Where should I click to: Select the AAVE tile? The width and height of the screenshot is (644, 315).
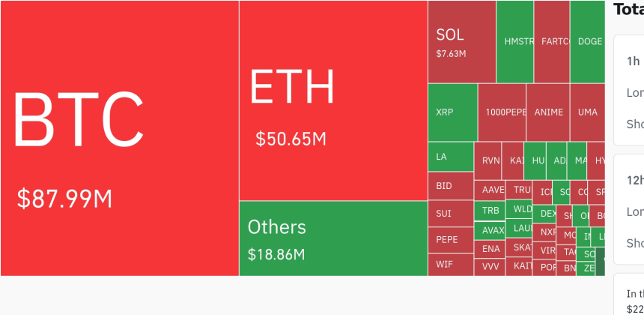(490, 190)
